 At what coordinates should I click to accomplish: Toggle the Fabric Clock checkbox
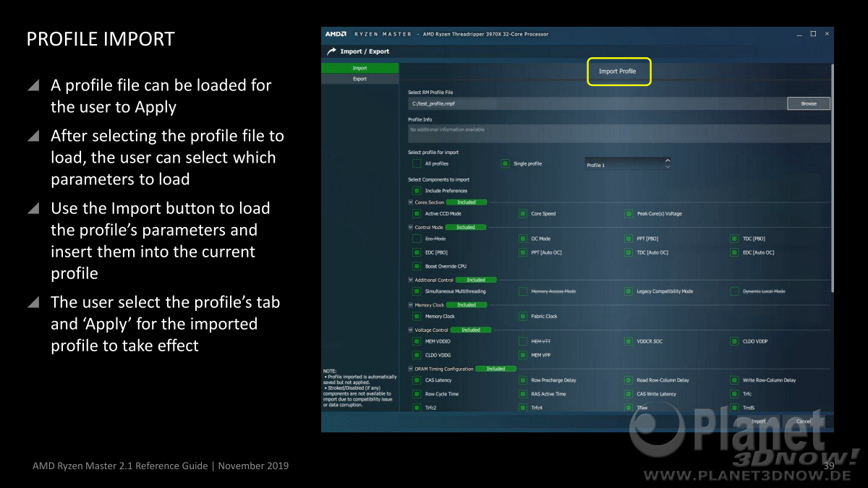click(523, 317)
